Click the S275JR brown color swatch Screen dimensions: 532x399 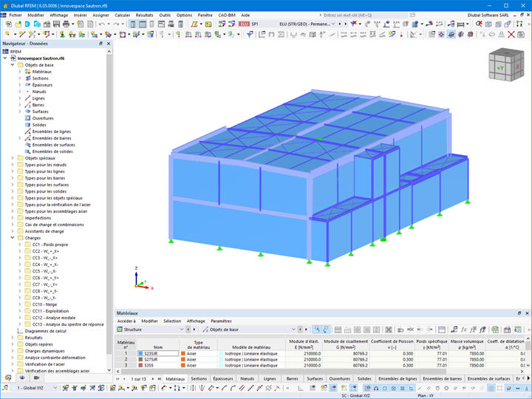pyautogui.click(x=141, y=359)
